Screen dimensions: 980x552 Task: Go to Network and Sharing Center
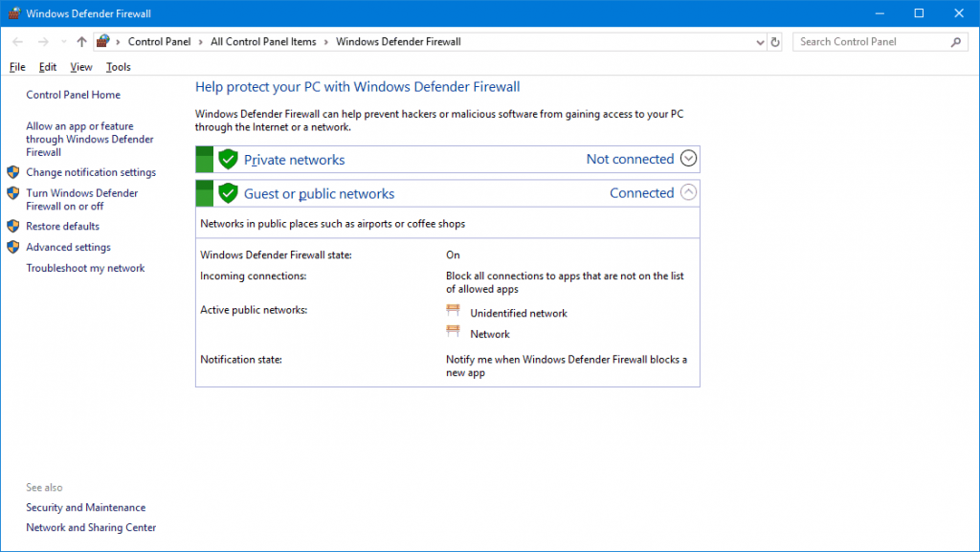tap(91, 527)
